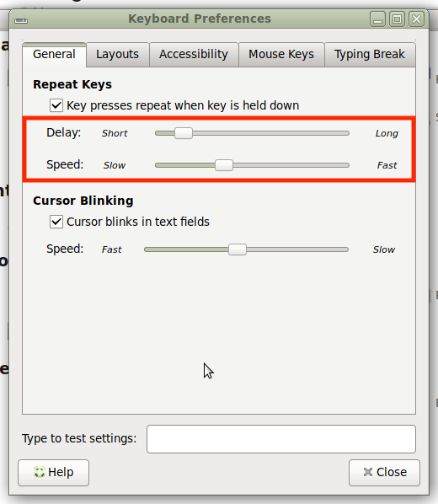Click the keyboard icon in the title bar
438x504 pixels.
point(21,20)
